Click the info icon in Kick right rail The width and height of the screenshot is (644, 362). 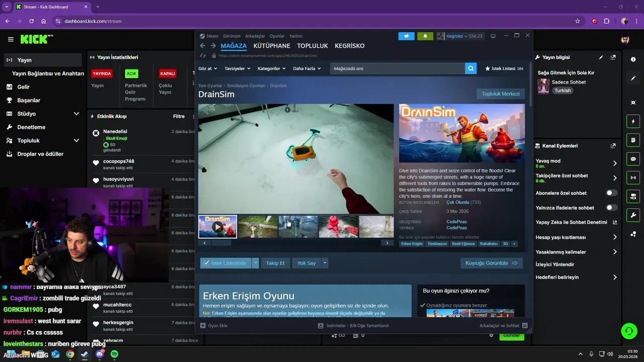[x=633, y=59]
